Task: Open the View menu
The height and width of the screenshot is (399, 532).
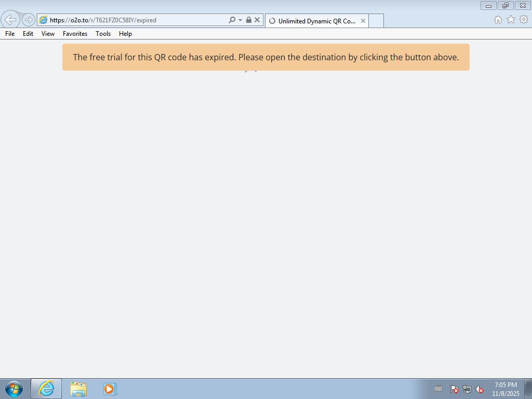Action: (48, 34)
